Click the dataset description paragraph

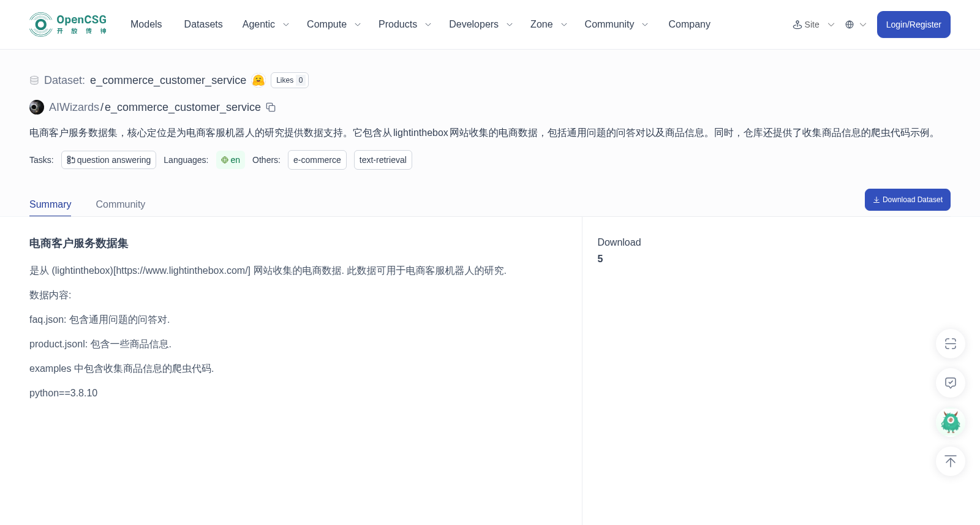(x=484, y=133)
